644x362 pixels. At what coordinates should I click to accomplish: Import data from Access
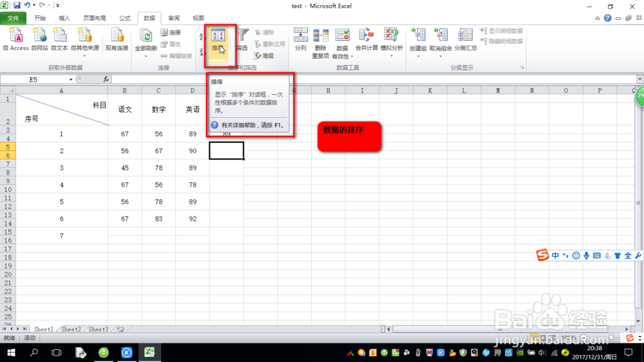pos(16,39)
